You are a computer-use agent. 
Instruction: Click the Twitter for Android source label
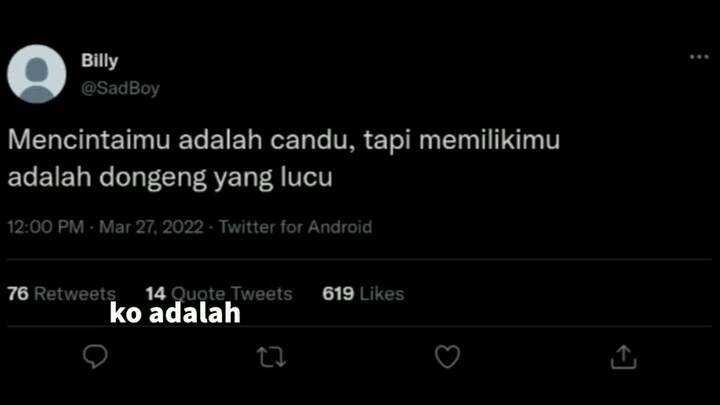(x=295, y=227)
